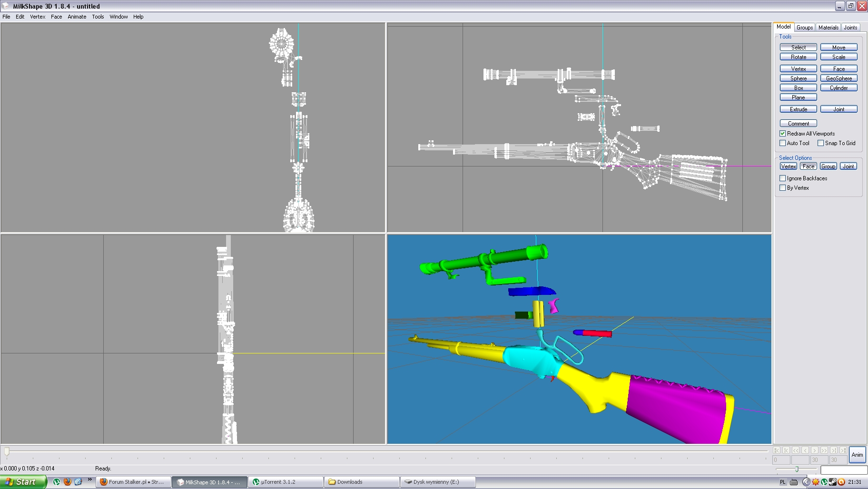Open the Animate menu

(x=77, y=17)
